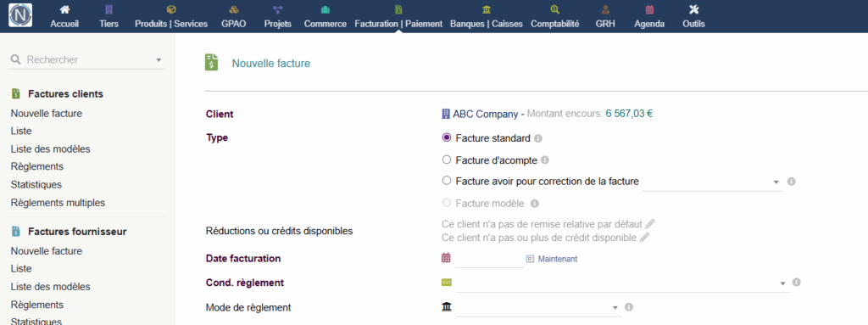
Task: Click pencil icon to edit relative discount
Action: pyautogui.click(x=650, y=224)
